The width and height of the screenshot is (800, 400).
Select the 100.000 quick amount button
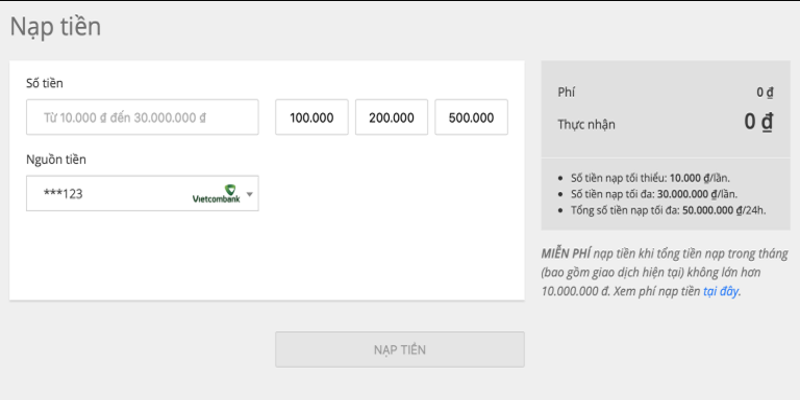[x=312, y=117]
